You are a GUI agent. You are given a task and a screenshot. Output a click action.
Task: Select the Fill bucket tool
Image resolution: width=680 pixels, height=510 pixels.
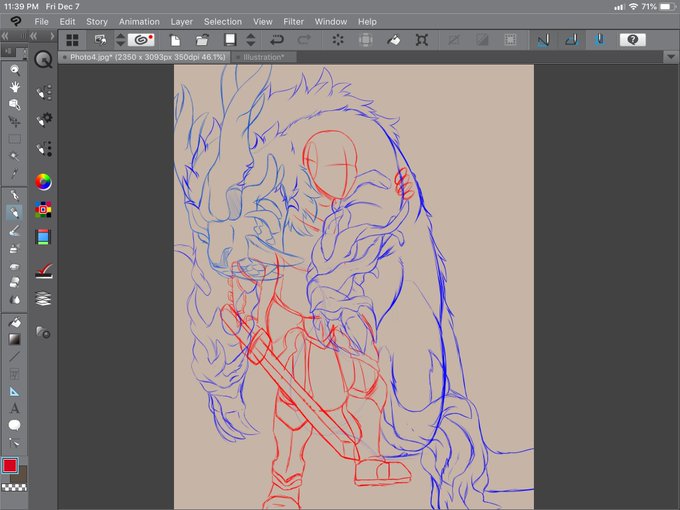coord(14,322)
